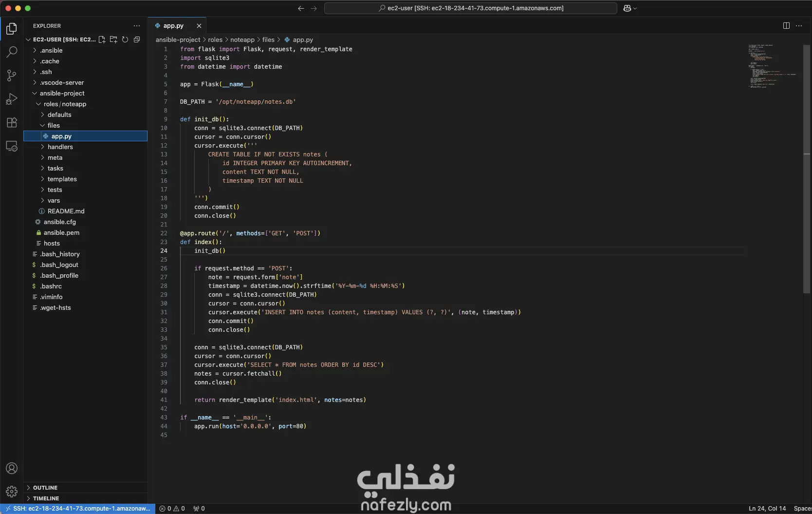Create a new file in the Explorer
Viewport: 812px width, 514px height.
point(102,39)
